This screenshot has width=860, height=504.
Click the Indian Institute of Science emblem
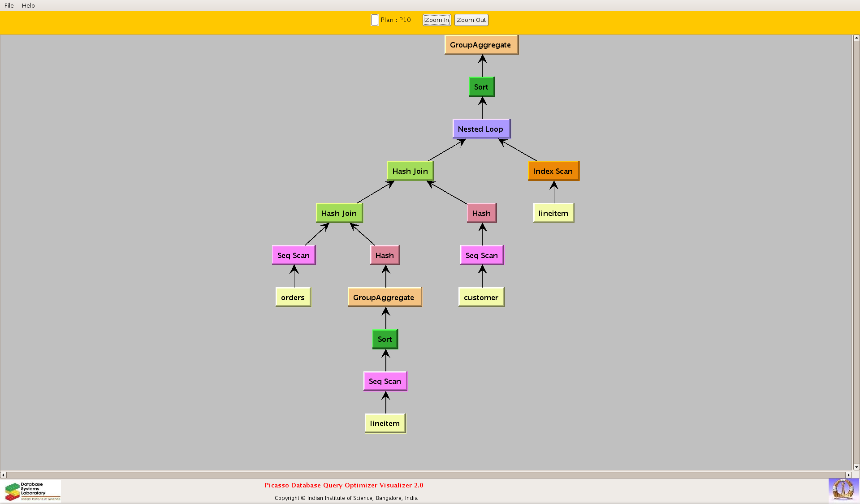(843, 490)
